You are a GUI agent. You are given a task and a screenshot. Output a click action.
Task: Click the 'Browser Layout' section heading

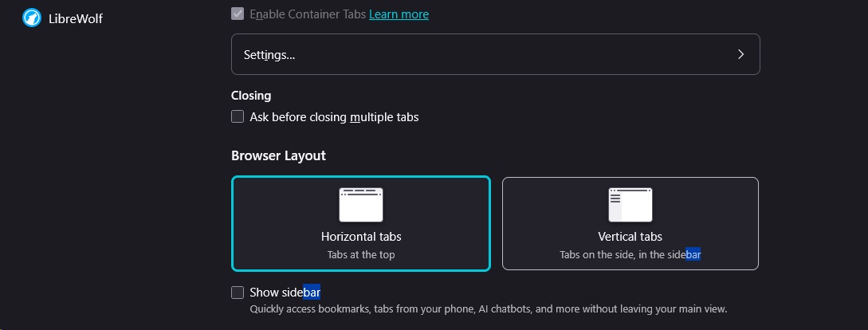pos(278,155)
